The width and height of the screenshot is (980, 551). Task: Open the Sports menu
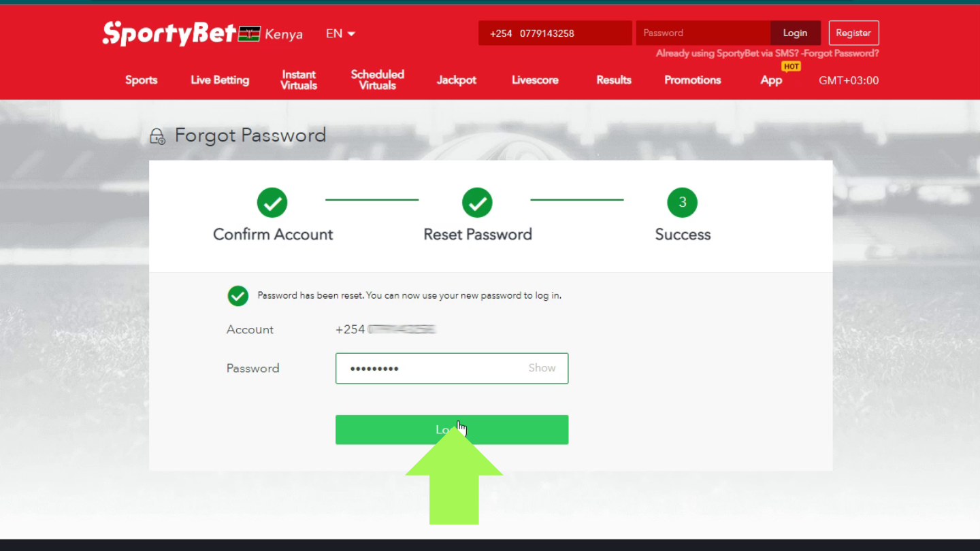coord(141,80)
